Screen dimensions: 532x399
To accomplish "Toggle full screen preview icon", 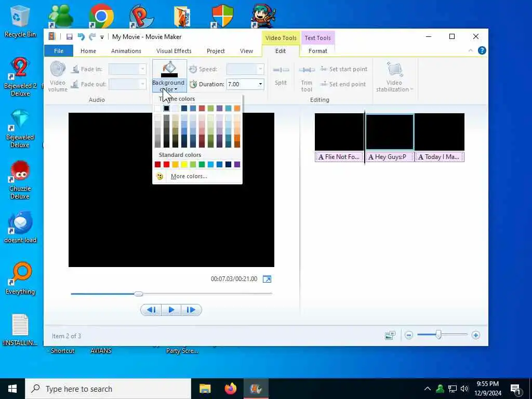I will point(267,279).
